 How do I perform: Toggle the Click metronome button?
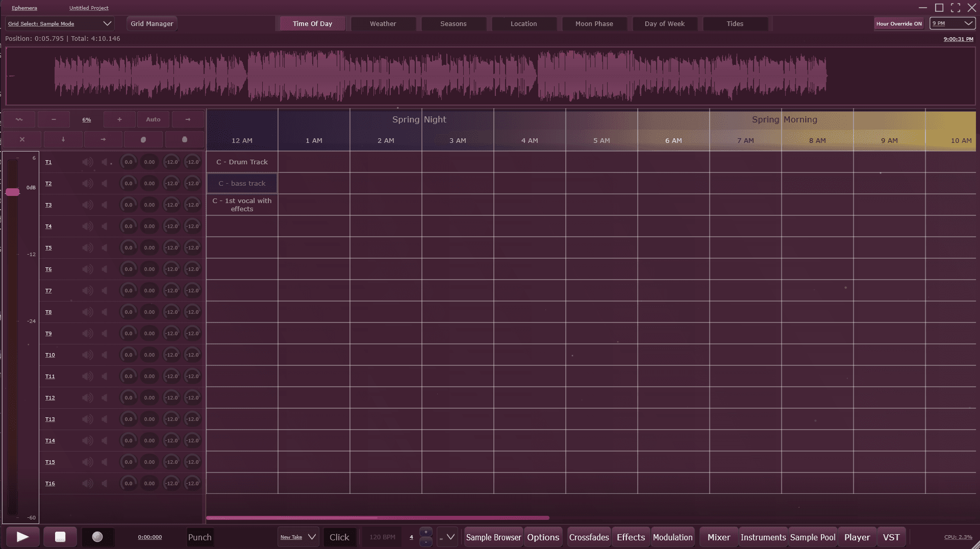click(x=339, y=537)
